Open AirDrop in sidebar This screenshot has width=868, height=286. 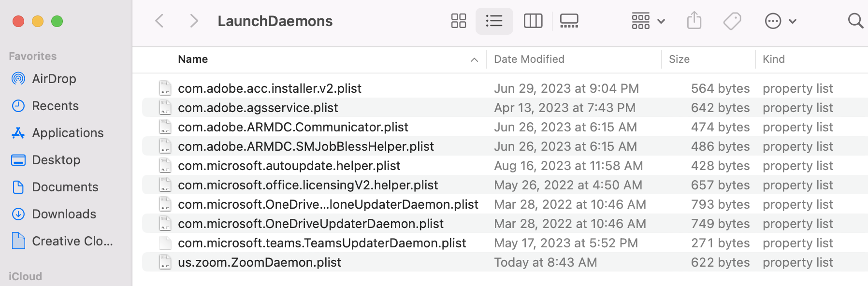coord(54,79)
